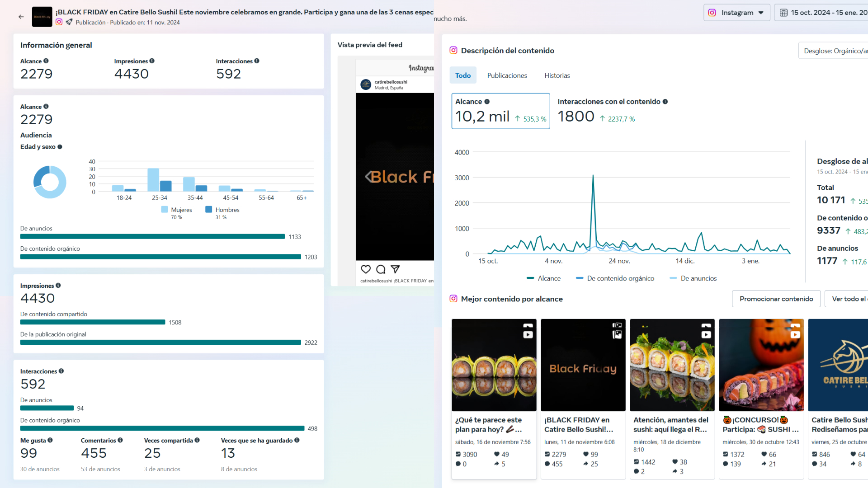This screenshot has height=488, width=868.
Task: Click the heart like icon in feed preview
Action: point(366,269)
